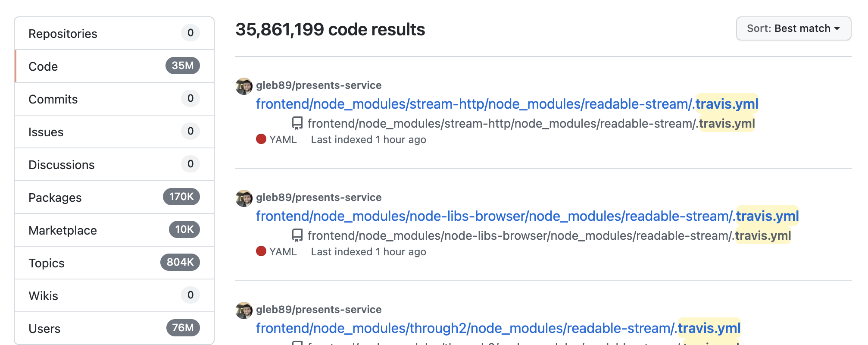Image resolution: width=868 pixels, height=345 pixels.
Task: Open node-libs-browser readable-stream .travis.yml link
Action: pyautogui.click(x=527, y=216)
